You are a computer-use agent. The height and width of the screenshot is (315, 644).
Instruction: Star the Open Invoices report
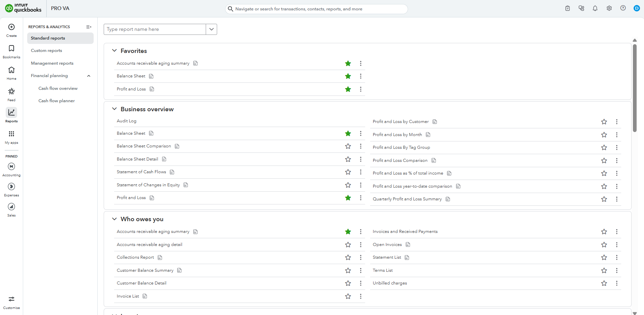pos(604,245)
